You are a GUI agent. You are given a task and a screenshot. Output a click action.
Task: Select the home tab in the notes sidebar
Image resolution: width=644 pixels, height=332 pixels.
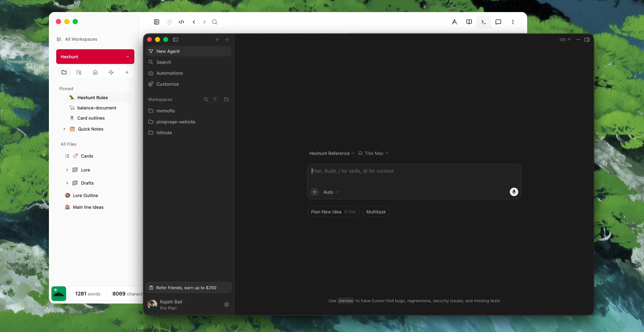point(95,72)
